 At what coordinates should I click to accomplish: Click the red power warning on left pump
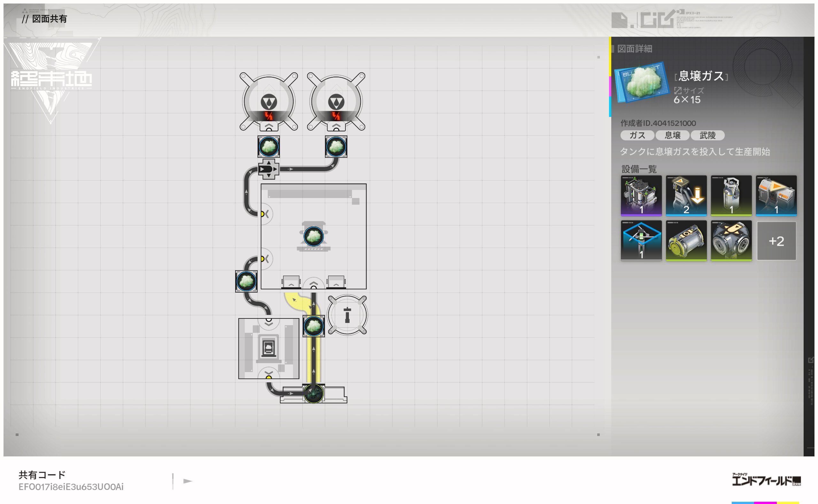(x=269, y=116)
